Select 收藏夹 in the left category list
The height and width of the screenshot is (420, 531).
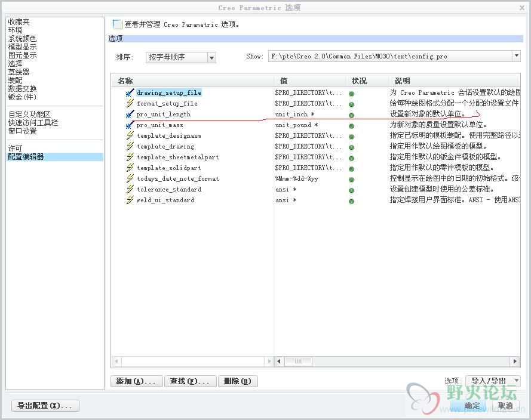tap(19, 22)
